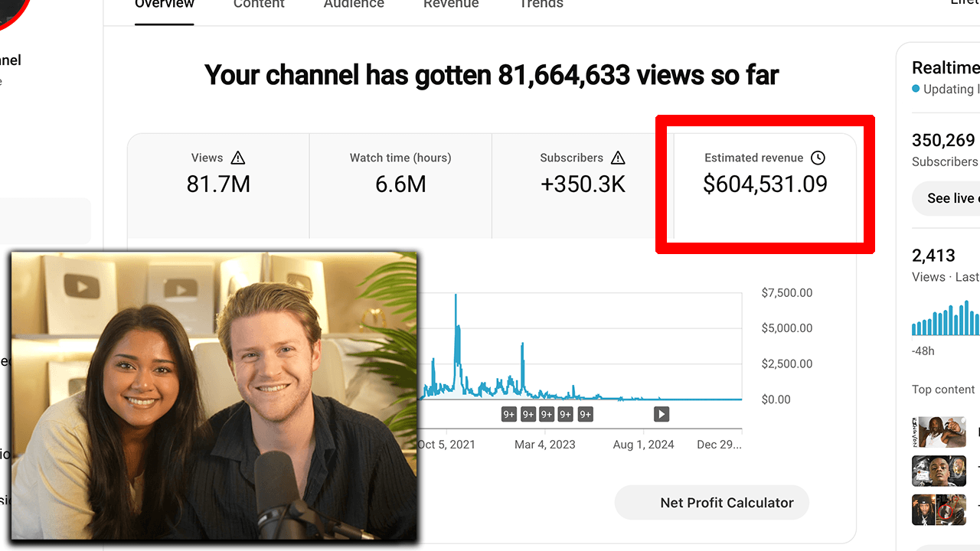Click the $2,500.00 axis label
This screenshot has width=980, height=551.
(x=787, y=364)
